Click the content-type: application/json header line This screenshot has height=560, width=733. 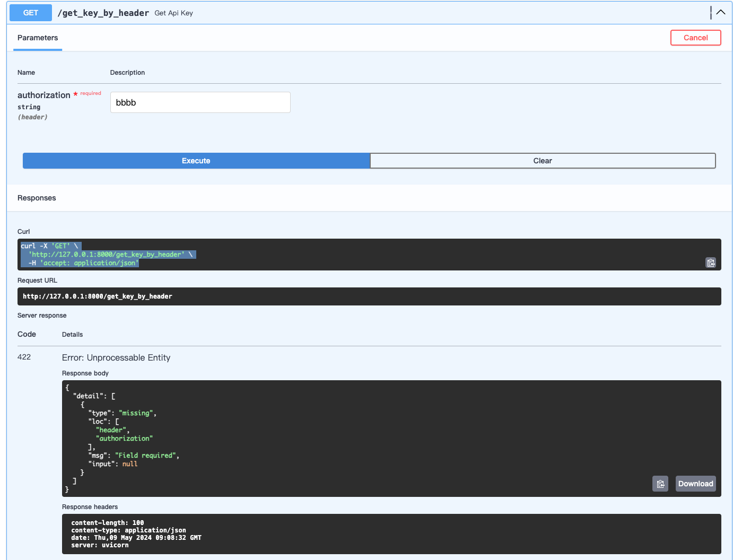pyautogui.click(x=129, y=530)
